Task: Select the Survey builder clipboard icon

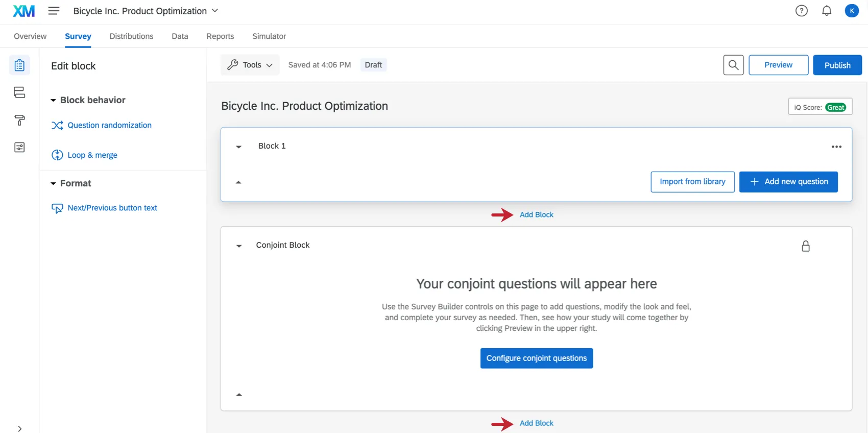Action: point(19,65)
